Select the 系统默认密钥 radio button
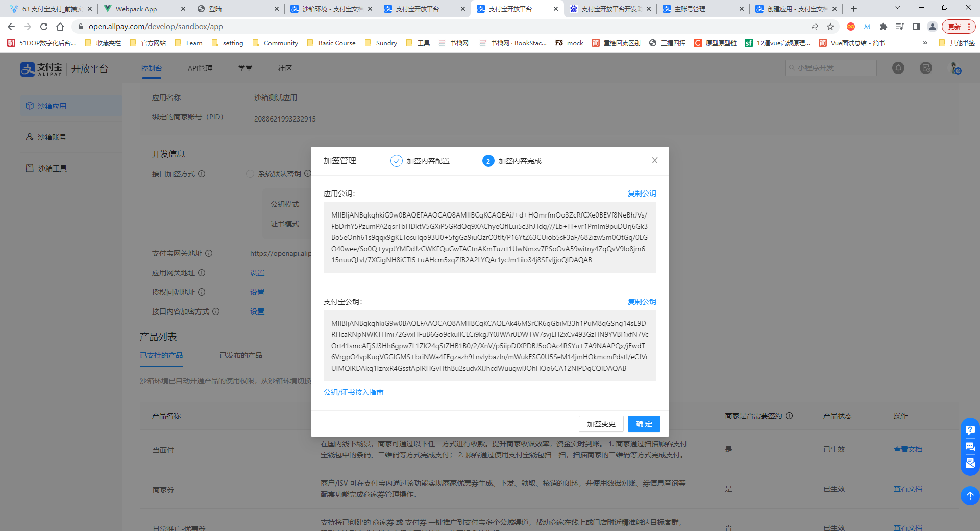This screenshot has width=980, height=531. point(250,174)
